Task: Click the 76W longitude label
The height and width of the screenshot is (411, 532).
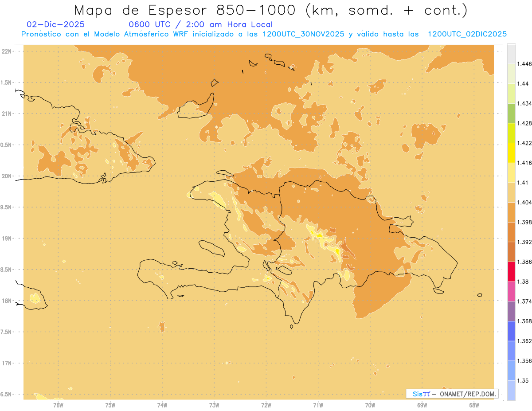Action: click(58, 405)
